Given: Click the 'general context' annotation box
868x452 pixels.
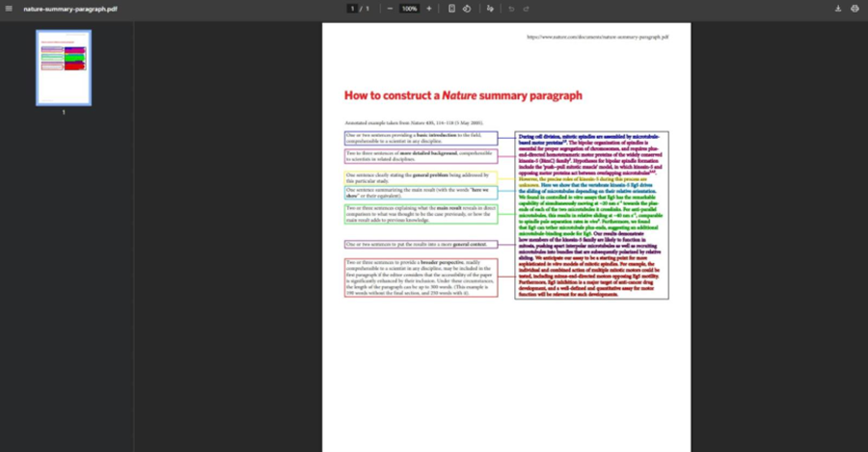Looking at the screenshot, I should click(x=421, y=244).
